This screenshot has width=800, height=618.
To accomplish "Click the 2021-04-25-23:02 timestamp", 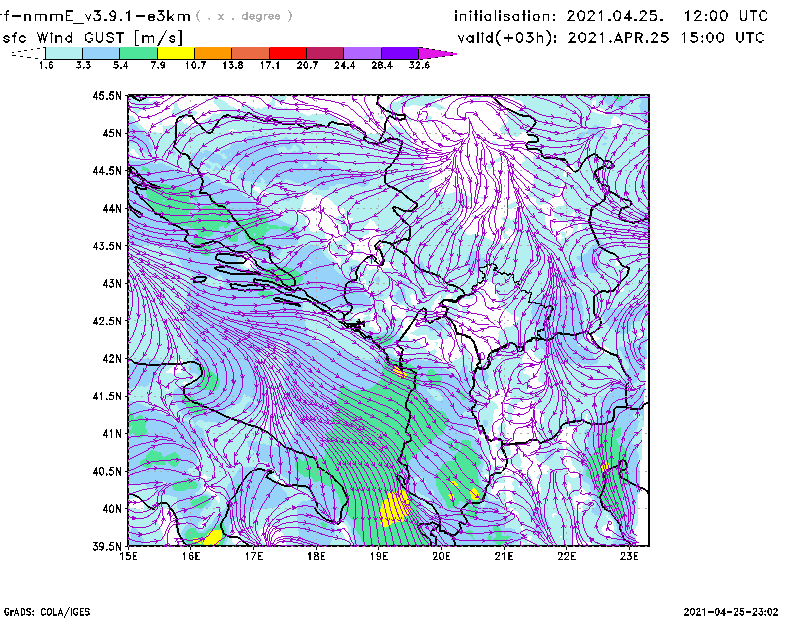I will 731,612.
